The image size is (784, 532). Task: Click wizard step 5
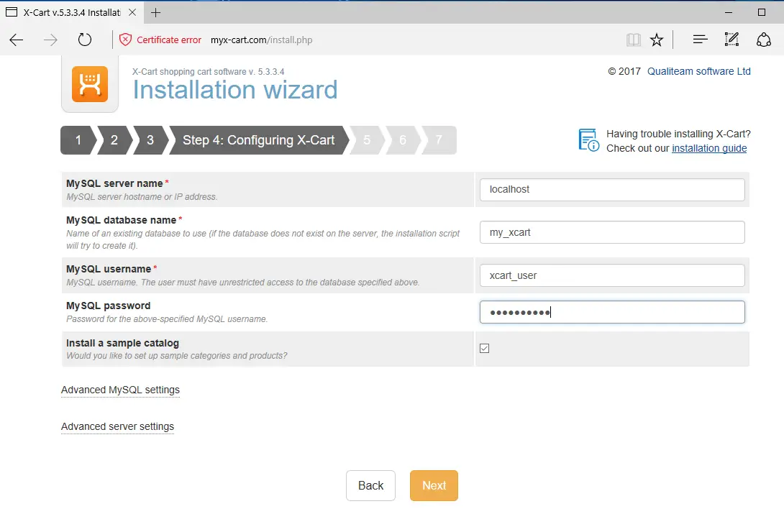tap(367, 140)
